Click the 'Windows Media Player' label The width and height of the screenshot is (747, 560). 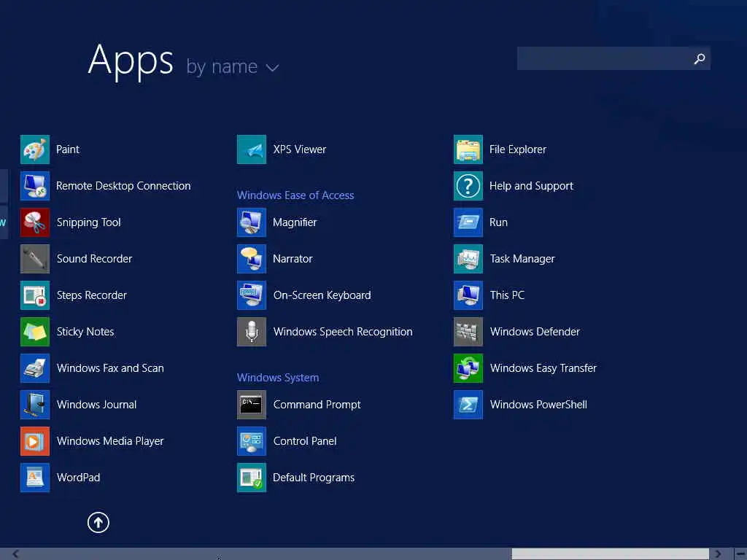110,441
